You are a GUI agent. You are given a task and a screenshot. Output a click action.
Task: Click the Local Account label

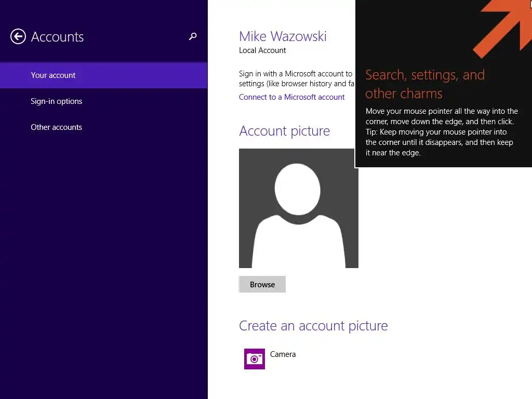click(262, 50)
